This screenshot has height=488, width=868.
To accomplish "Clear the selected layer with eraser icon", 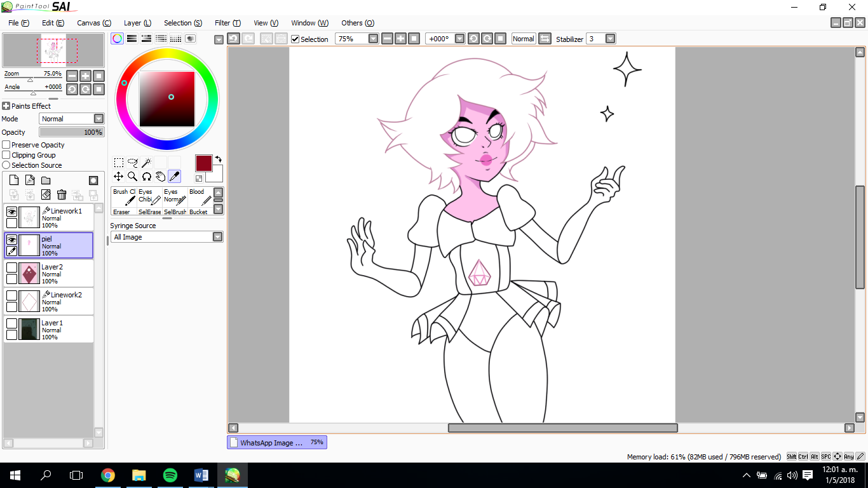I will pos(46,194).
